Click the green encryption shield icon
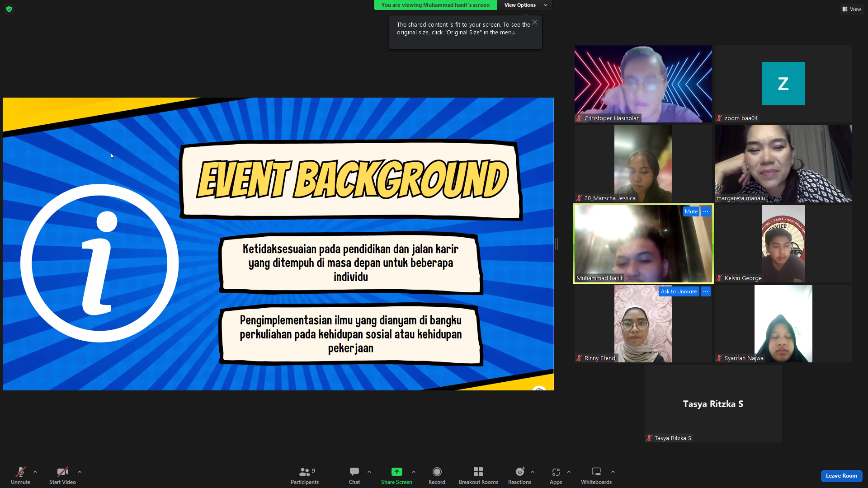The width and height of the screenshot is (868, 488). pyautogui.click(x=9, y=9)
